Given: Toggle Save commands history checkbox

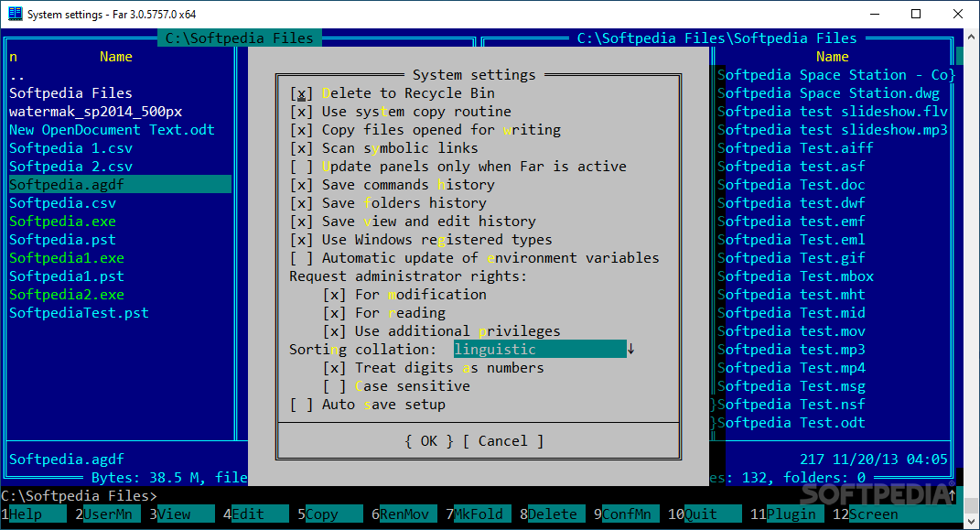Looking at the screenshot, I should (301, 184).
